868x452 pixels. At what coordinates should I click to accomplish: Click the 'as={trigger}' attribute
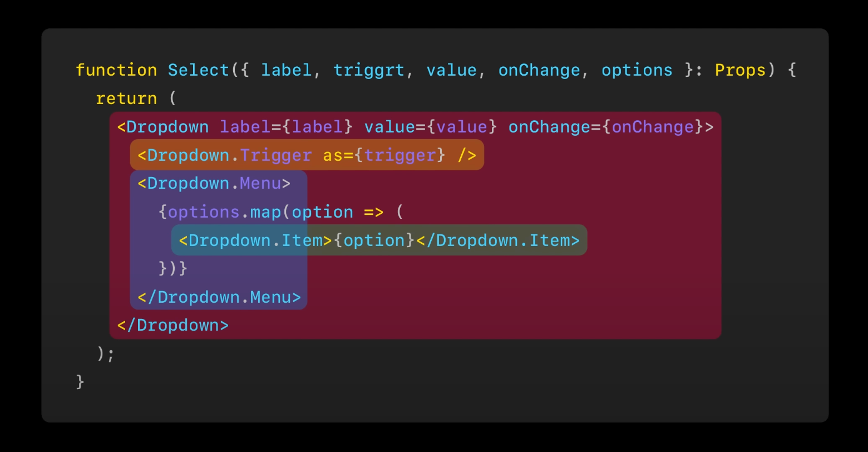pyautogui.click(x=384, y=155)
